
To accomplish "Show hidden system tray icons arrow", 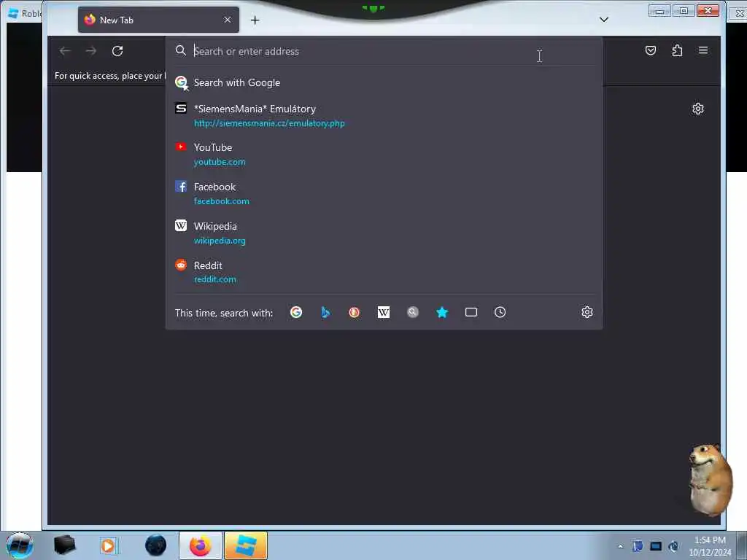I will [620, 546].
